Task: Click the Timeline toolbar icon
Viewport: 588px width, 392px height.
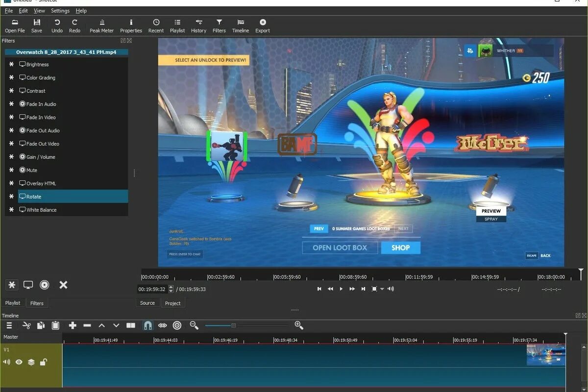Action: [241, 26]
